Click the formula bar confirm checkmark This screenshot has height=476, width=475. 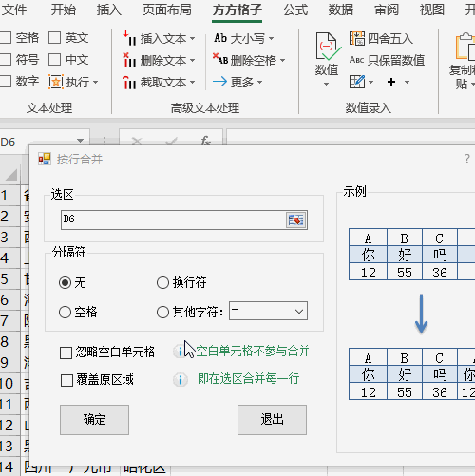(x=171, y=142)
